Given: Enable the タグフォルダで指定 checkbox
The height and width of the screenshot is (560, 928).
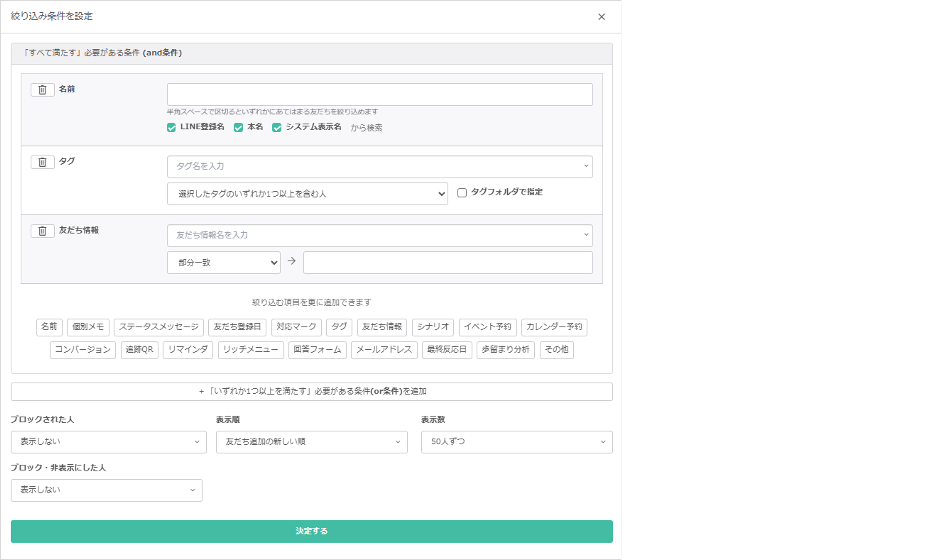Looking at the screenshot, I should [x=462, y=193].
